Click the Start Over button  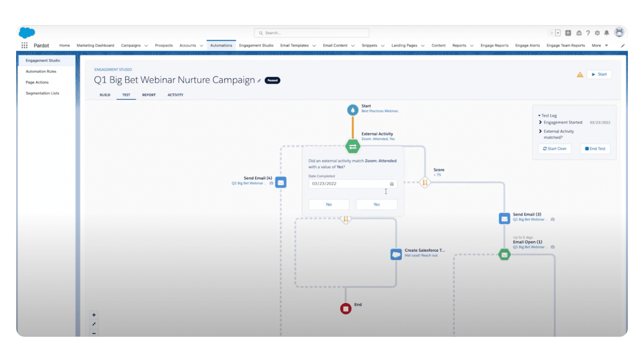point(555,149)
